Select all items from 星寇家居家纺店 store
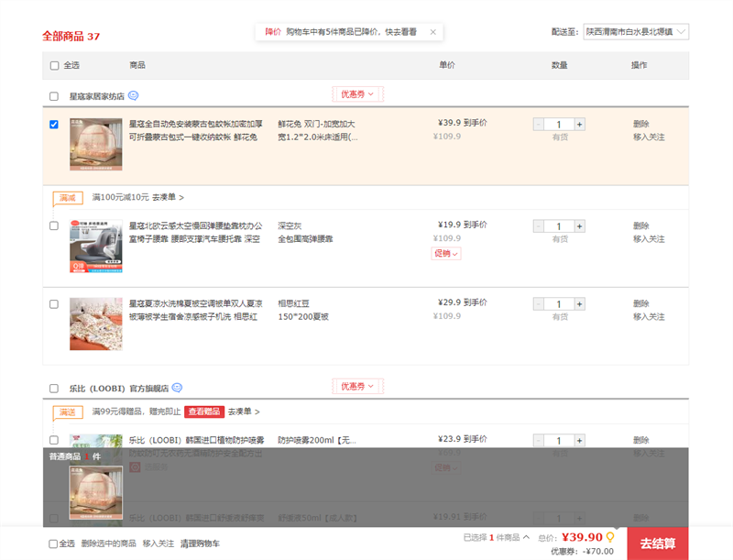Screen dimensions: 733x560 point(54,96)
